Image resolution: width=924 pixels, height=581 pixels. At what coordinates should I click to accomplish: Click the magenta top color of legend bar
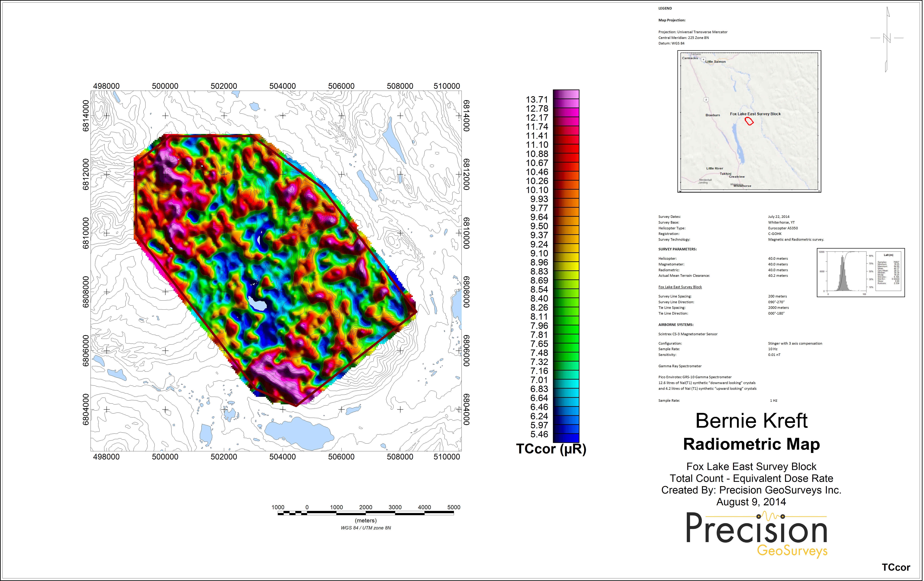[566, 94]
